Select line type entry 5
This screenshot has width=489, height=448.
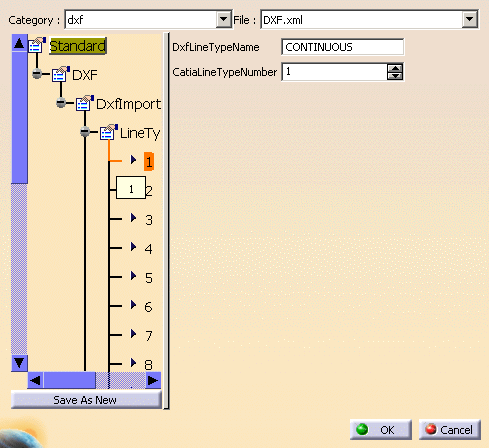pos(149,278)
